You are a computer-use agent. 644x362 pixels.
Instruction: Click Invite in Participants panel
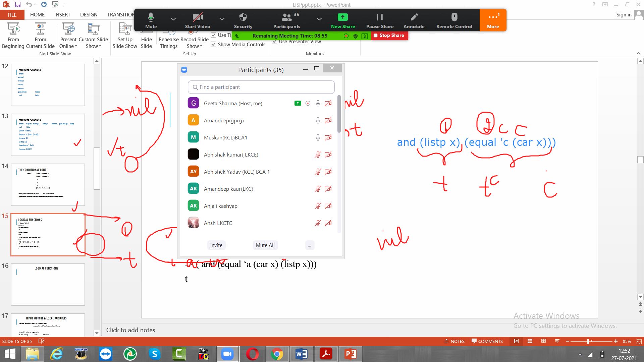216,245
